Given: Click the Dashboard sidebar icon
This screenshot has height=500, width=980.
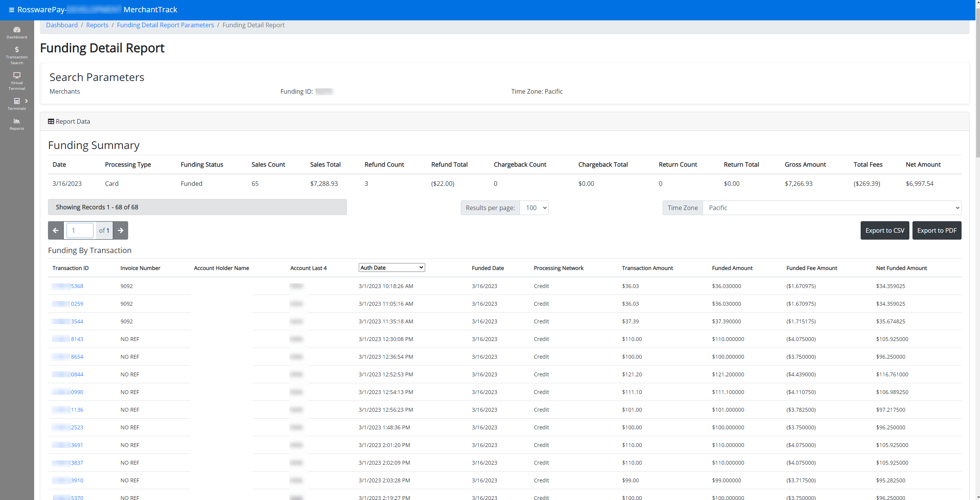Looking at the screenshot, I should point(17,30).
